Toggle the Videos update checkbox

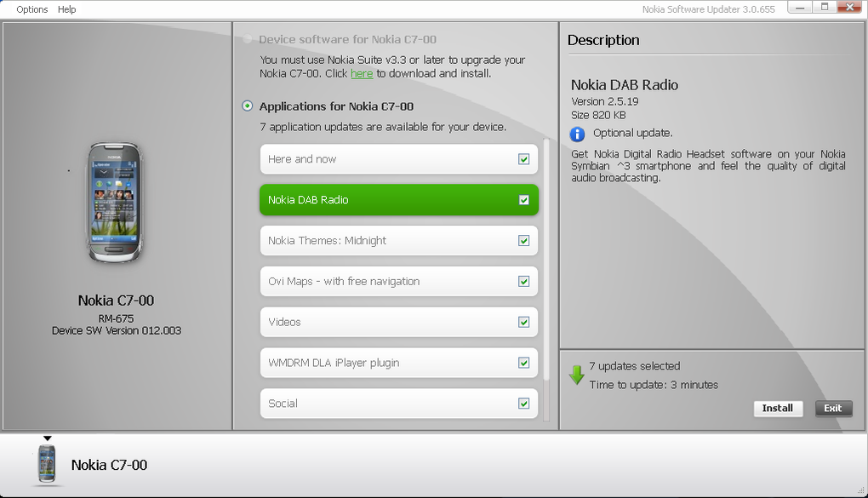click(523, 323)
